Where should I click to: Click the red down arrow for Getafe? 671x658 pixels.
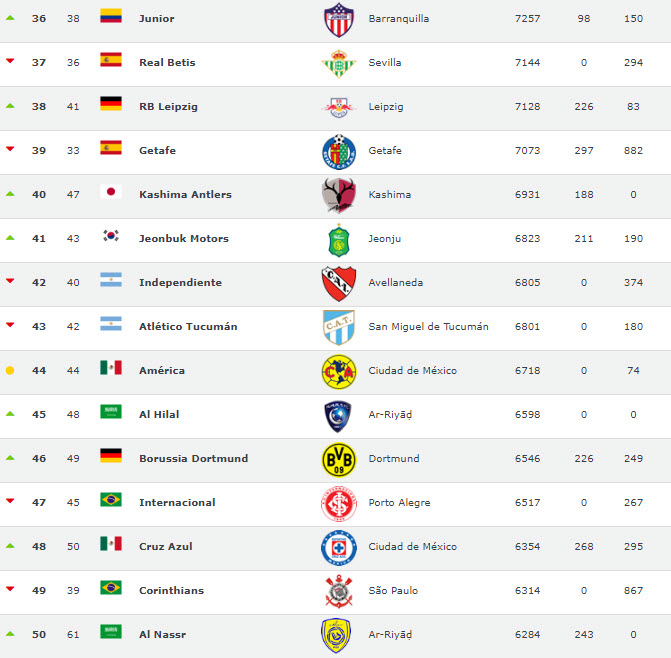coord(10,150)
